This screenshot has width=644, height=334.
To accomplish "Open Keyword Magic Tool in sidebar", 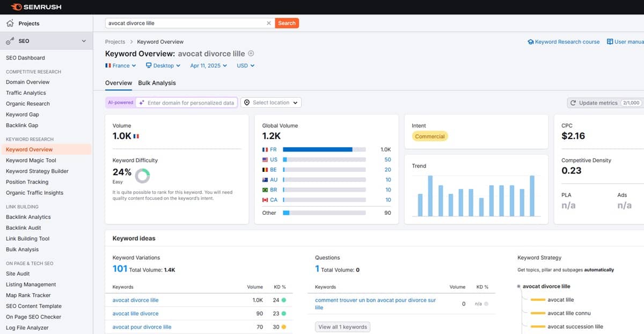I will [x=31, y=160].
